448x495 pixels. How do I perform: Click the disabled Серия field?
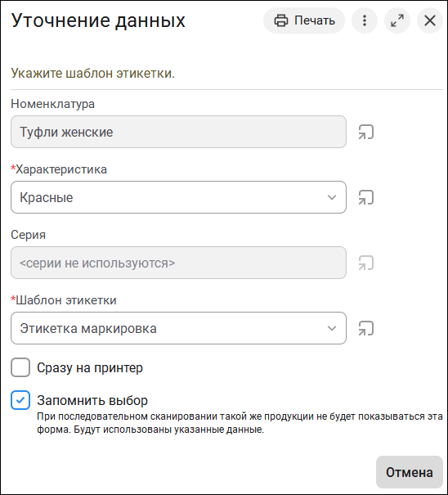point(178,263)
